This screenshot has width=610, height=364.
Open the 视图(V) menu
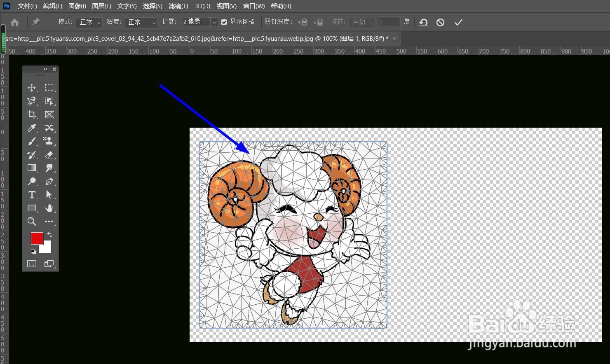226,6
